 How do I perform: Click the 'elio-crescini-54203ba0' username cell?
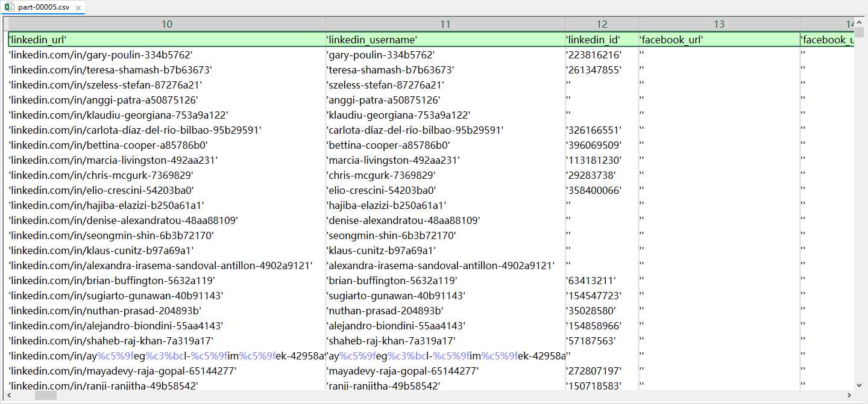pyautogui.click(x=445, y=190)
